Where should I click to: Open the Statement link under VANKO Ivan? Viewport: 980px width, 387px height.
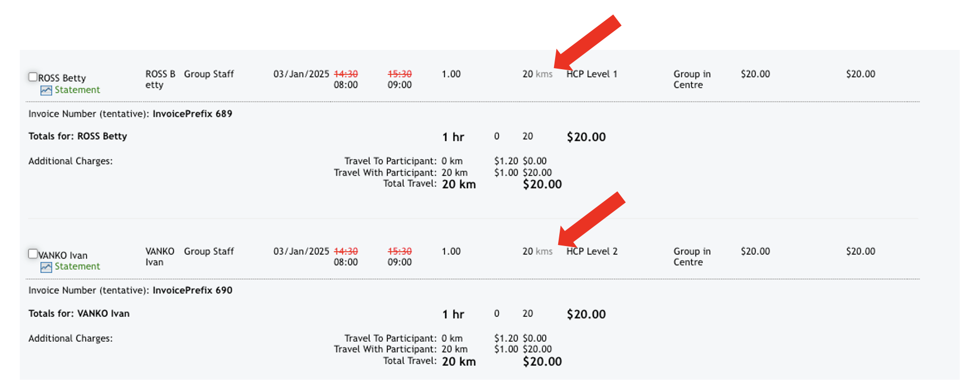pyautogui.click(x=77, y=266)
